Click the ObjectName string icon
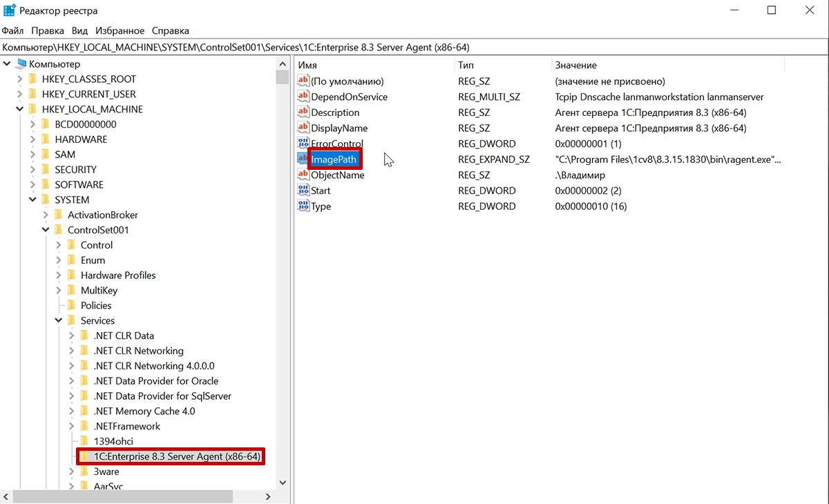 click(303, 175)
